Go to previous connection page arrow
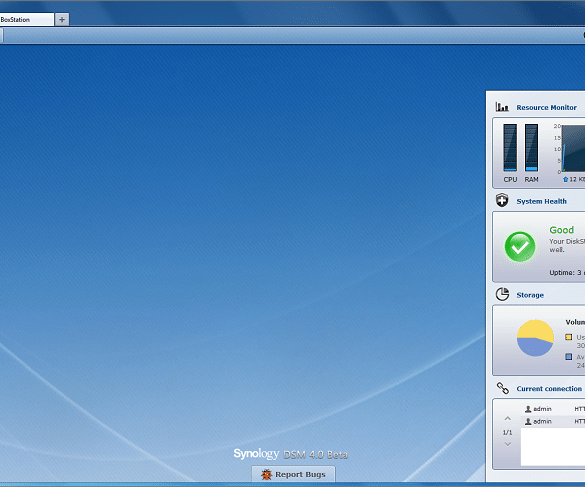The width and height of the screenshot is (585, 487). pos(507,418)
